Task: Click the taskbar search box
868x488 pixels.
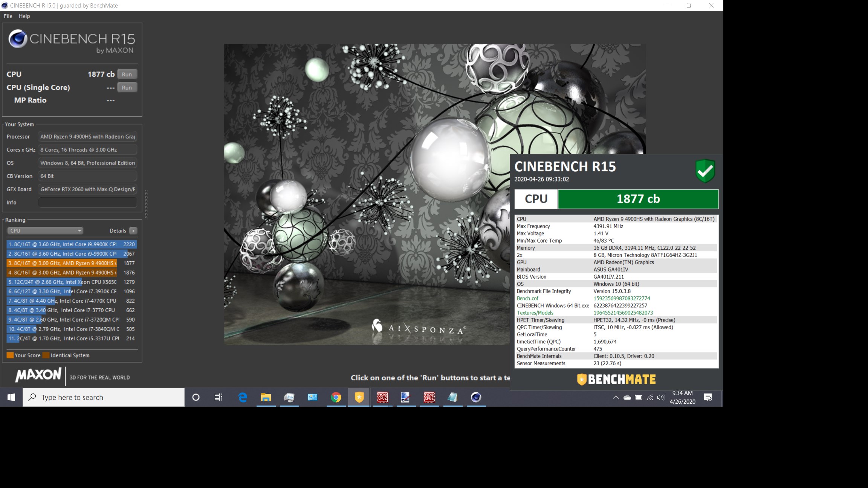Action: [x=104, y=397]
